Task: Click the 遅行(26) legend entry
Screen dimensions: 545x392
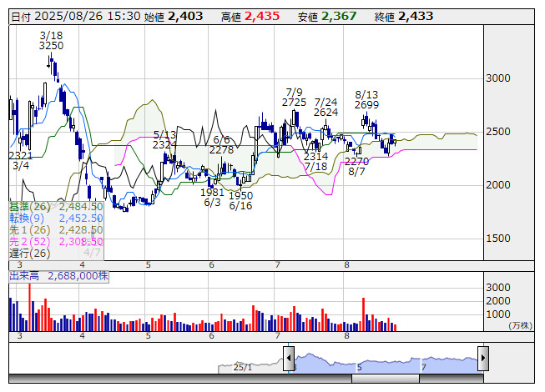Action: pyautogui.click(x=30, y=253)
